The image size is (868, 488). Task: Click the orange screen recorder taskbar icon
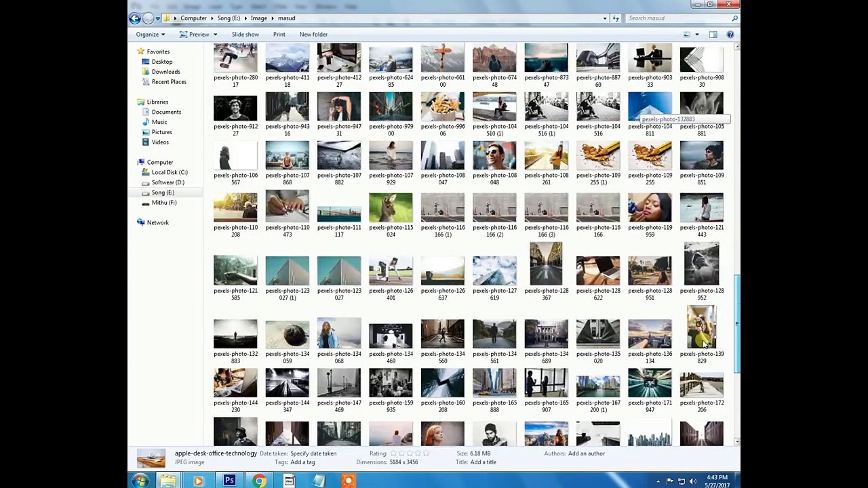pyautogui.click(x=348, y=481)
